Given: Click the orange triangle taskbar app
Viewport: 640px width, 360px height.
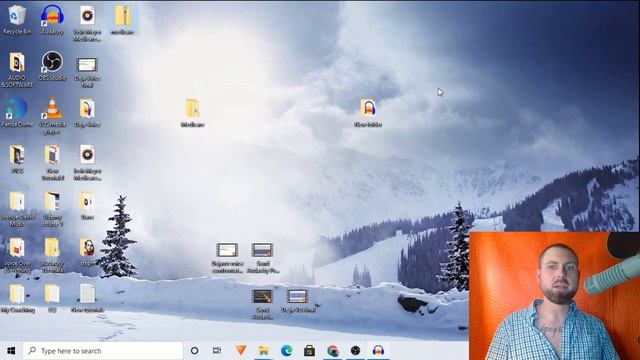Looking at the screenshot, I should click(241, 351).
